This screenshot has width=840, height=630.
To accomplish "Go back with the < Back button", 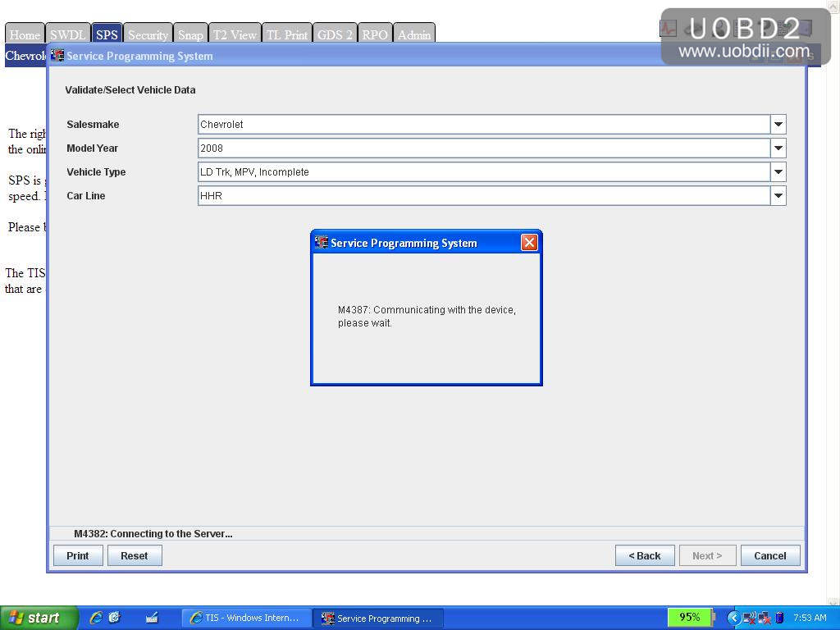I will 645,555.
